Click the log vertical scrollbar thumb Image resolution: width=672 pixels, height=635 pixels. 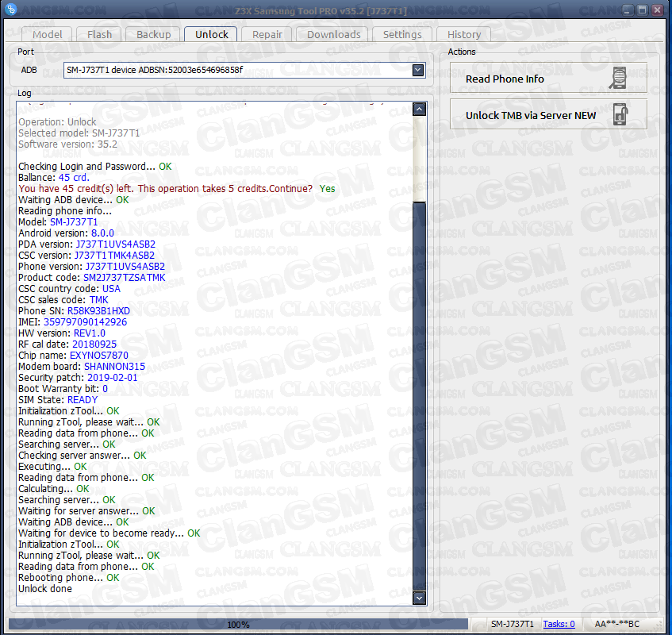coord(419,396)
